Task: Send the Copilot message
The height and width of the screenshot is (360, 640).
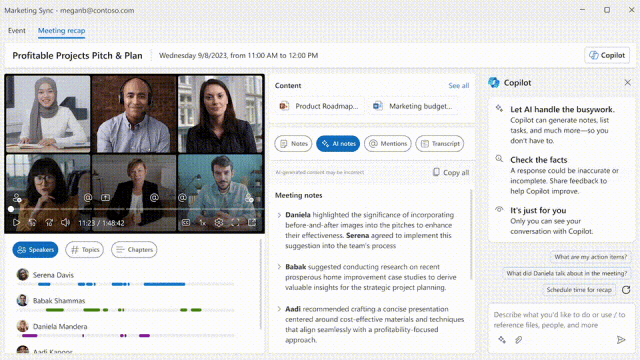Action: 621,340
